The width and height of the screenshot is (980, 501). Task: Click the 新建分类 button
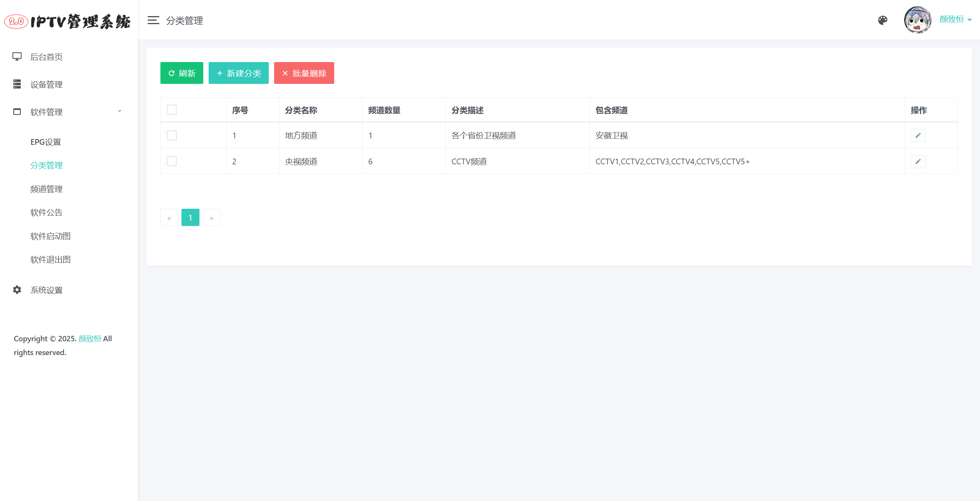point(238,73)
